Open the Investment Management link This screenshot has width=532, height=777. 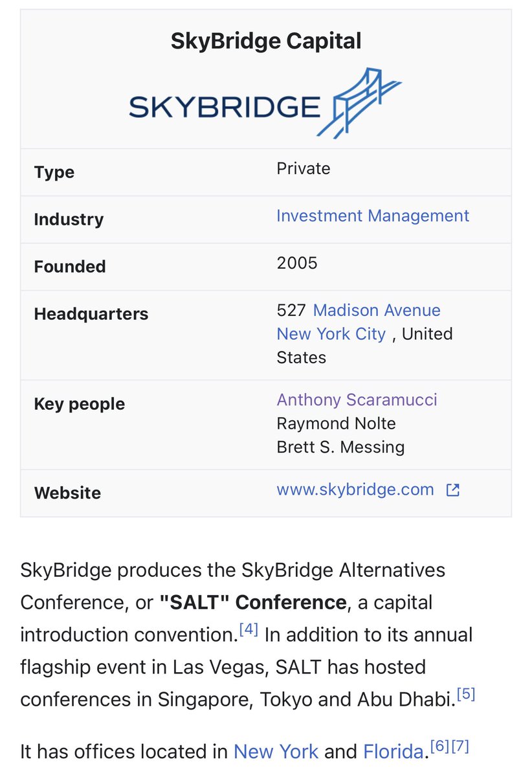pos(372,216)
